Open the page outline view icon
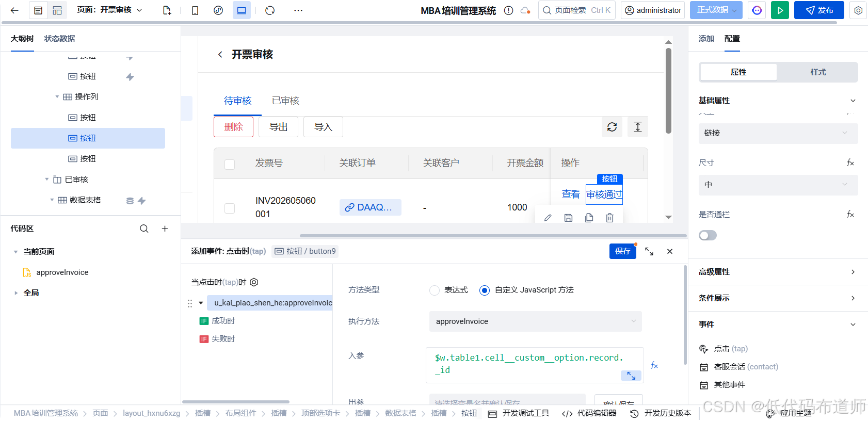The image size is (868, 422). 38,10
